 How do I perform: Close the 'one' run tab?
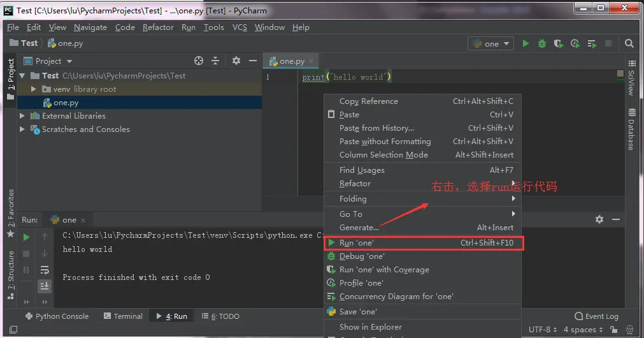[83, 220]
